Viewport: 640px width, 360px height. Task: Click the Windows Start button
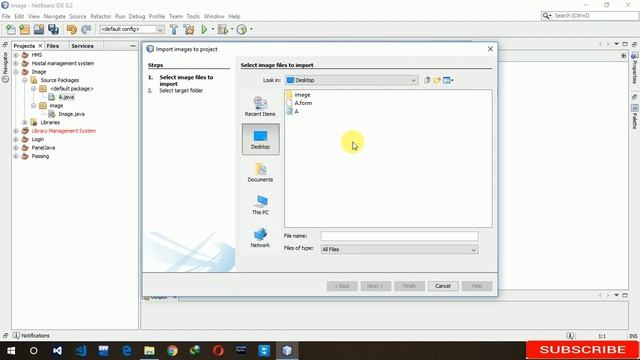[x=11, y=351]
